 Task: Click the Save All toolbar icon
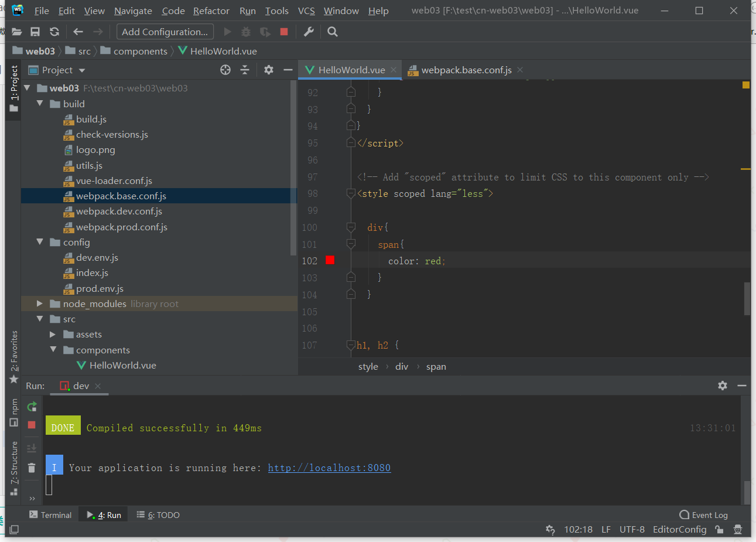35,32
